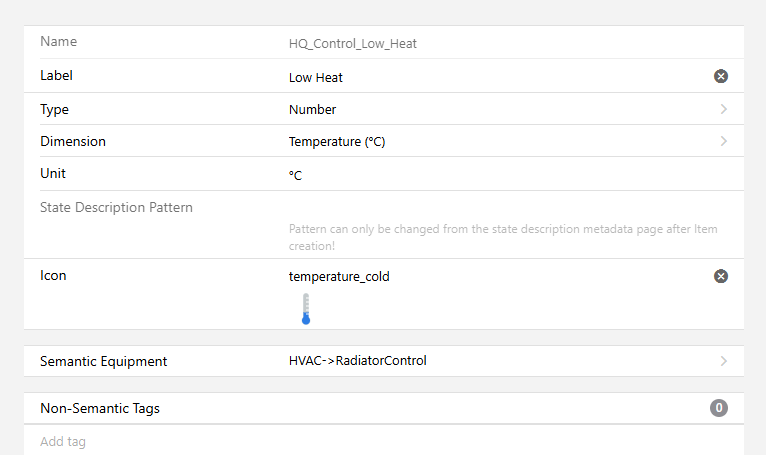766x455 pixels.
Task: Expand the Type row chevron arrow
Action: click(x=723, y=109)
